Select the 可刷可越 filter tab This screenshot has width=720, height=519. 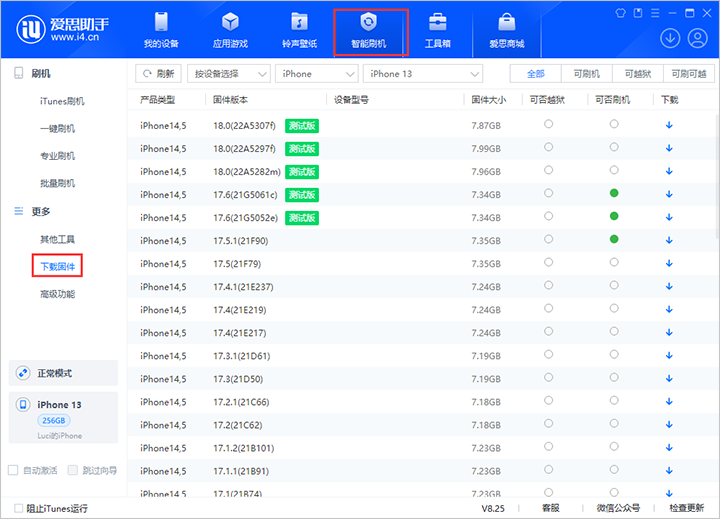coord(689,73)
